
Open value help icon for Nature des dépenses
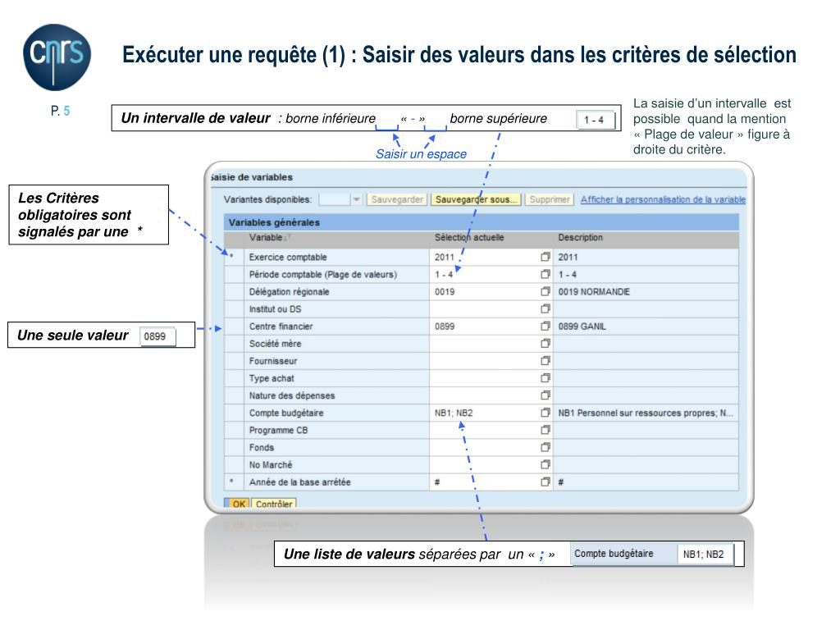(x=546, y=395)
